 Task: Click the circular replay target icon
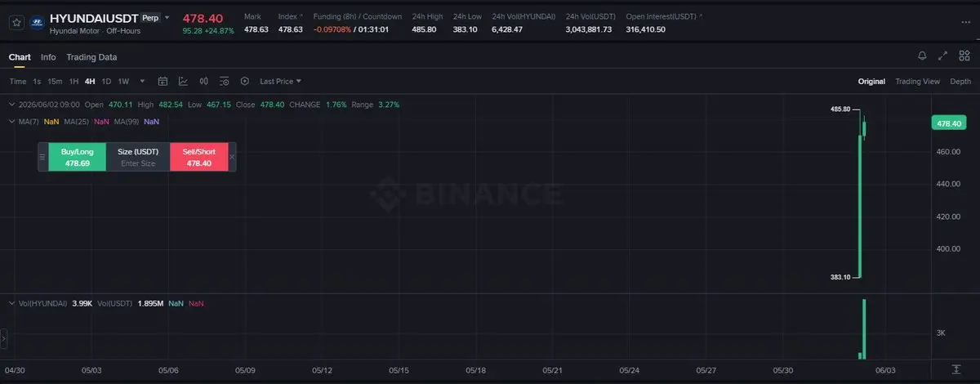pyautogui.click(x=244, y=82)
